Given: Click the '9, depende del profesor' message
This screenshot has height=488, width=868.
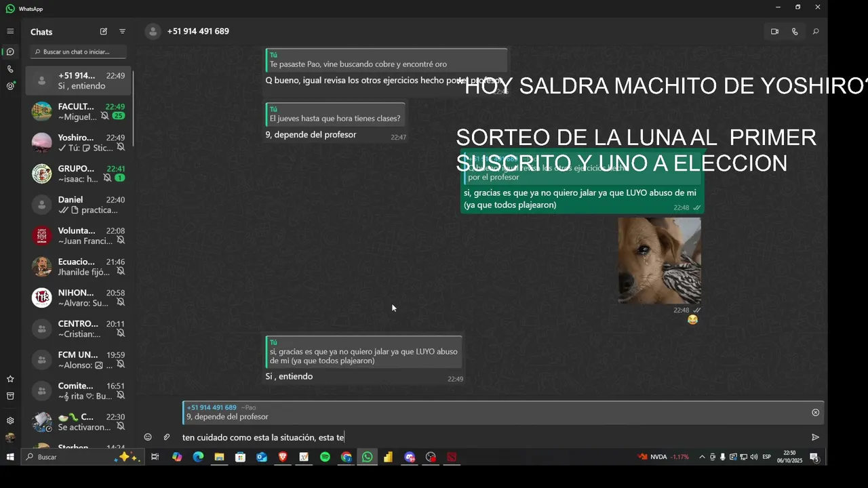Looking at the screenshot, I should click(x=336, y=122).
